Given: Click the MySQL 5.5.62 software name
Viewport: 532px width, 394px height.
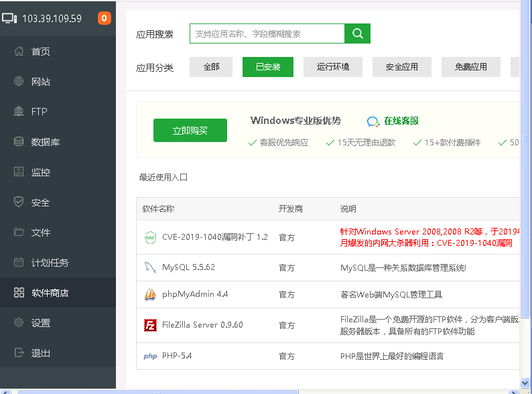Looking at the screenshot, I should (x=188, y=267).
